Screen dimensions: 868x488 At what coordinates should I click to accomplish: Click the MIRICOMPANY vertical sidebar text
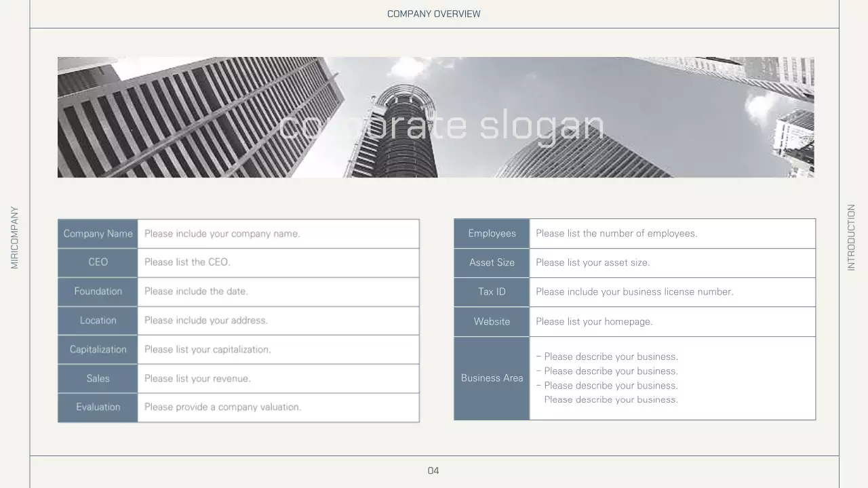click(14, 237)
